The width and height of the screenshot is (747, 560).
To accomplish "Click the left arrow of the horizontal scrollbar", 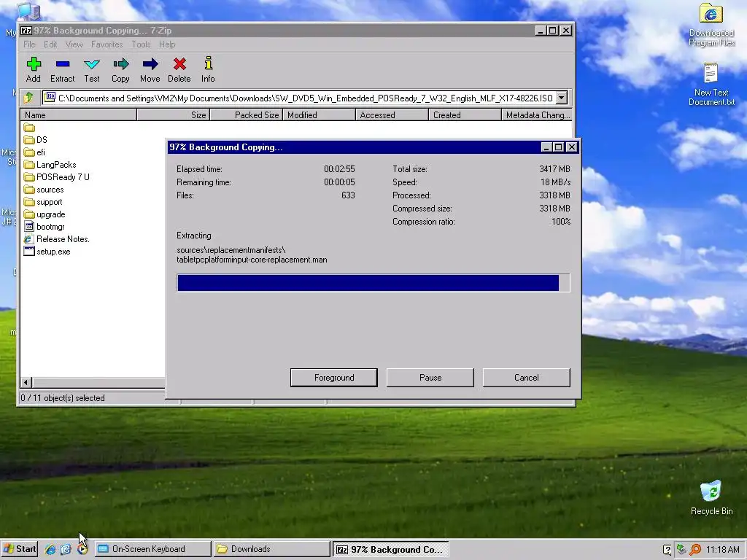I will tap(27, 382).
